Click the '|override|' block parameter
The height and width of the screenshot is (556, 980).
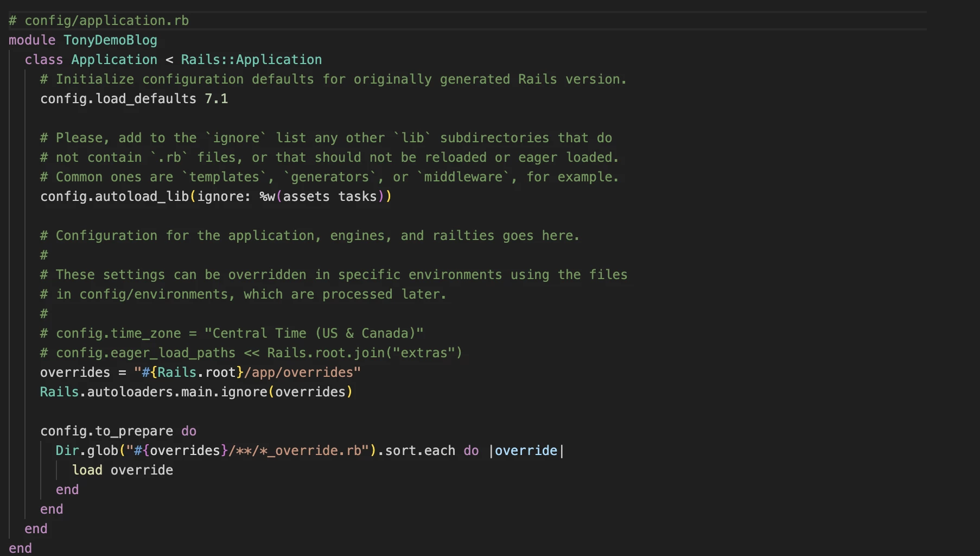pyautogui.click(x=526, y=451)
